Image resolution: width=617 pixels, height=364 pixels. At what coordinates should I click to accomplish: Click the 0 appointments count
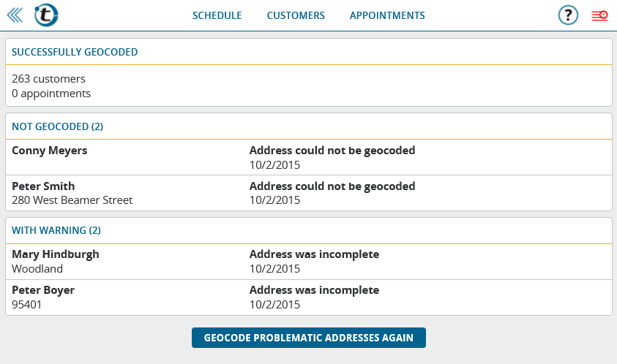(x=51, y=94)
